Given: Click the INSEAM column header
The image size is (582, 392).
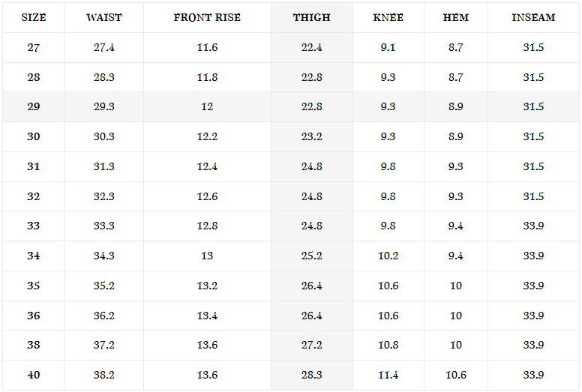Looking at the screenshot, I should point(533,17).
